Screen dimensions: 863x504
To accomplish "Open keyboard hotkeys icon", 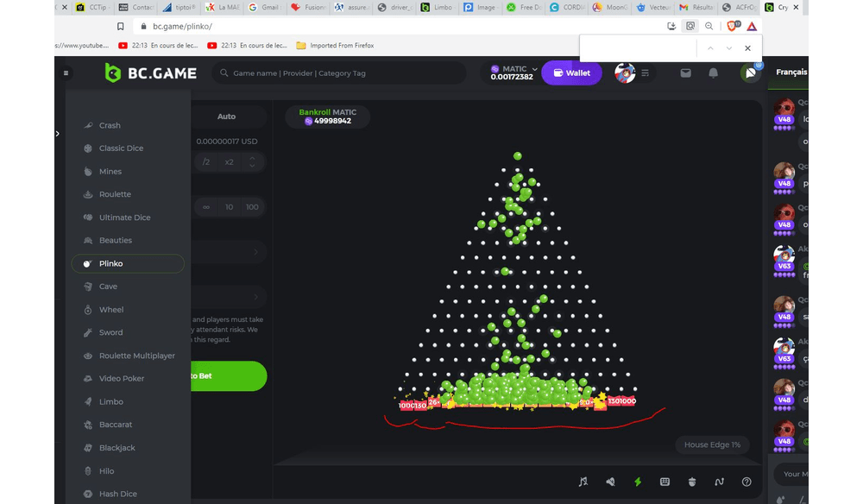I will (x=665, y=482).
